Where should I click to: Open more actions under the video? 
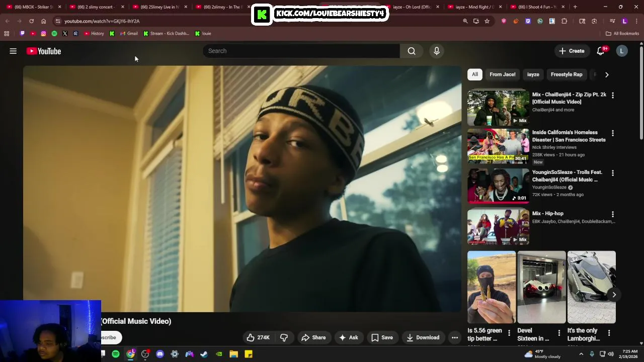click(x=455, y=337)
